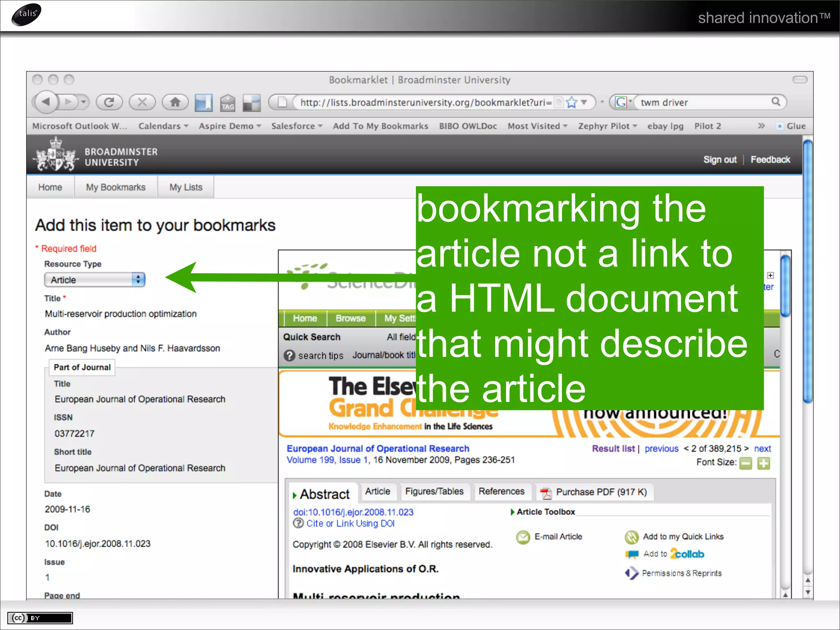Show more bookmarks with the chevron
This screenshot has height=630, width=840.
click(761, 126)
